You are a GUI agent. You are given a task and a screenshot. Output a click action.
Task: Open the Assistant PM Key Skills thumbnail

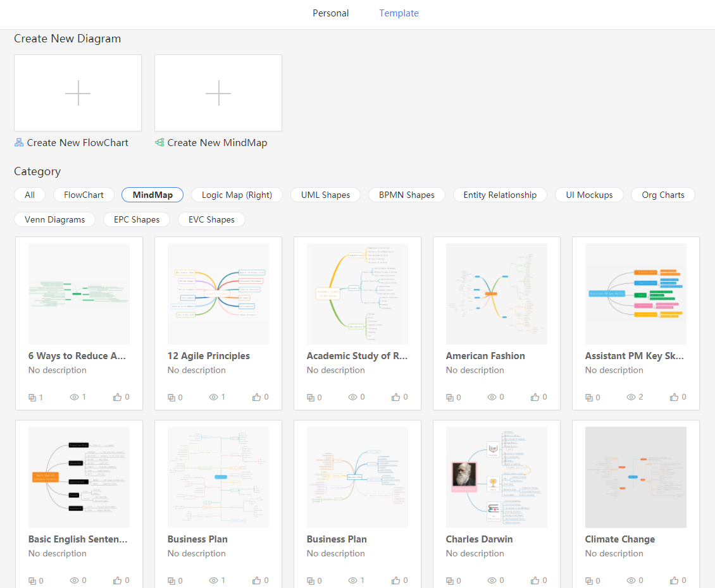pyautogui.click(x=636, y=293)
